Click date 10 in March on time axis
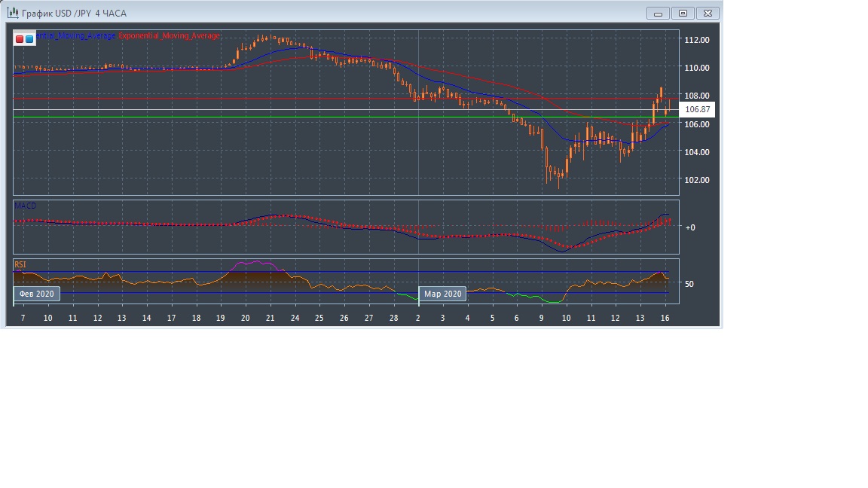The height and width of the screenshot is (488, 868). 566,319
